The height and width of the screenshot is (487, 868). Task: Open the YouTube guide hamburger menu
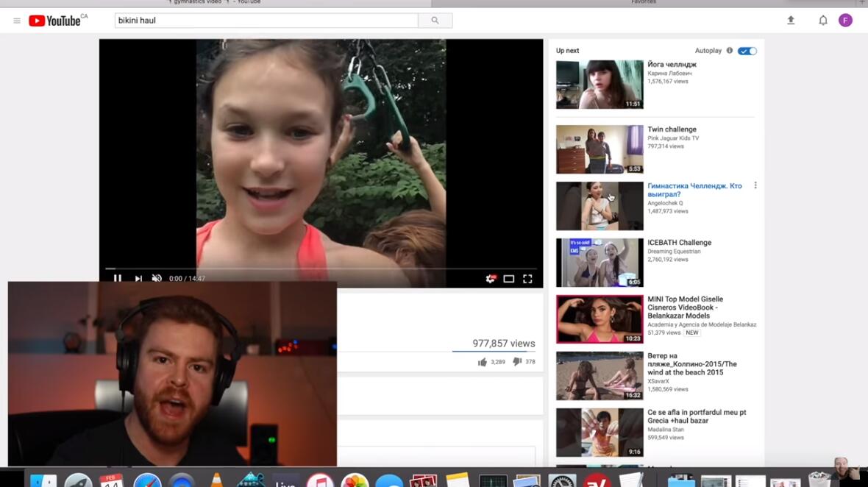[x=17, y=21]
